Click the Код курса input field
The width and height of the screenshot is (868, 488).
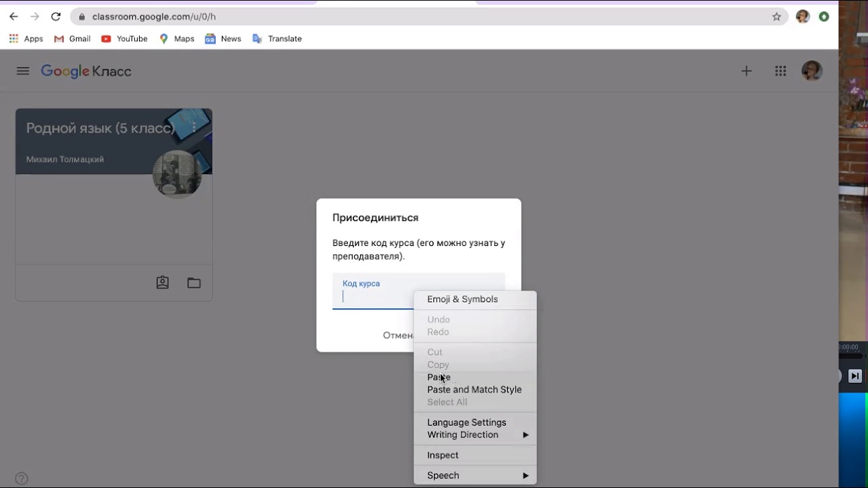[418, 291]
